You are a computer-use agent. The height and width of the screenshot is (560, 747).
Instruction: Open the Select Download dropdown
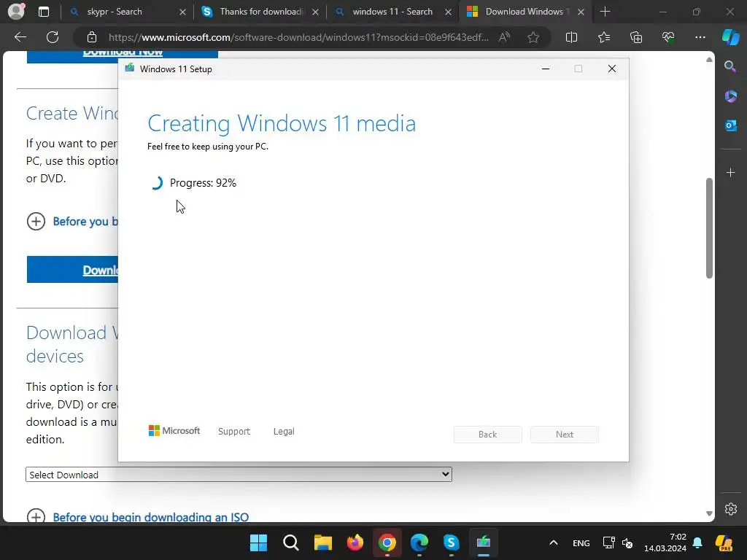coord(239,474)
